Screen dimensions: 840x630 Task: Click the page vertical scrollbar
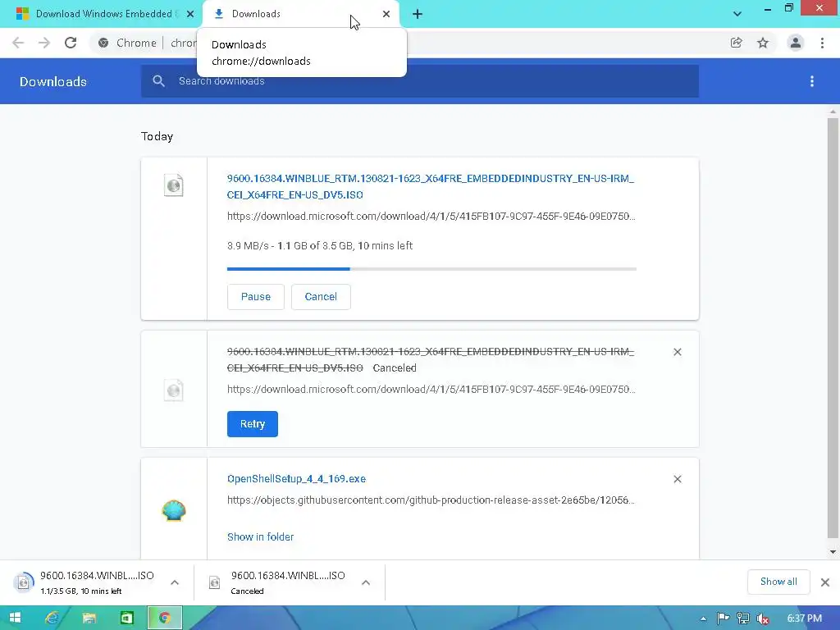833,329
